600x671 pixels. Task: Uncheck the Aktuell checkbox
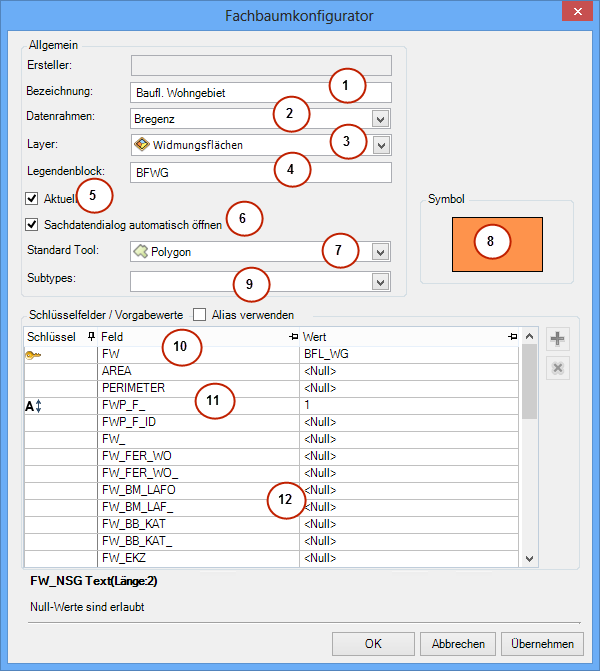32,198
